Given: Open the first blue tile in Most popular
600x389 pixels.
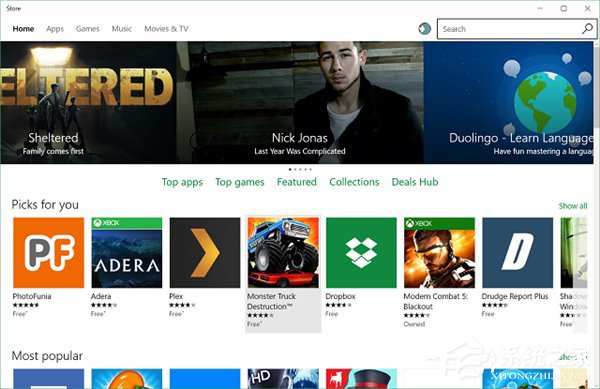Looking at the screenshot, I should point(49,379).
